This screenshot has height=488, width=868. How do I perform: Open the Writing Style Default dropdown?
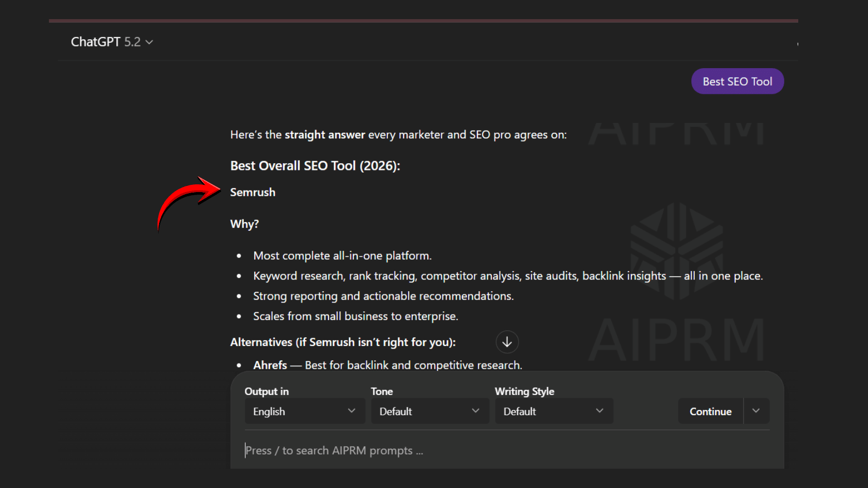point(554,411)
